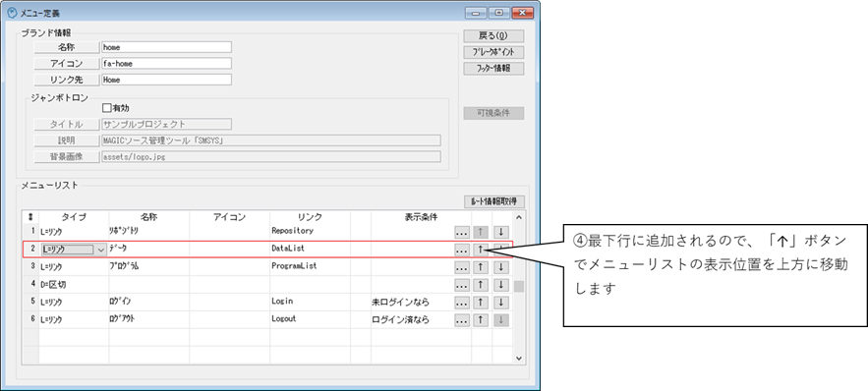Move the Login row up
The height and width of the screenshot is (391, 868).
click(480, 303)
